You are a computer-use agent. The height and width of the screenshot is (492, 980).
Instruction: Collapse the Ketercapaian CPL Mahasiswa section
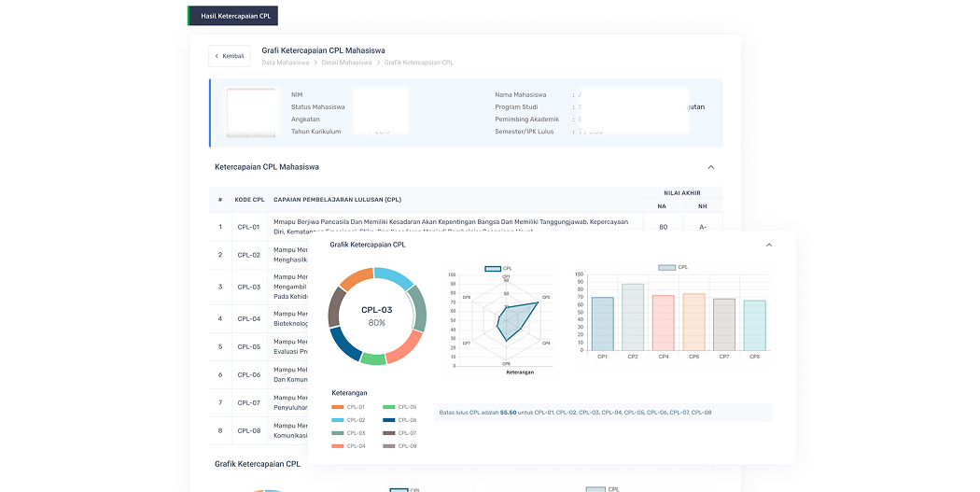pyautogui.click(x=710, y=167)
